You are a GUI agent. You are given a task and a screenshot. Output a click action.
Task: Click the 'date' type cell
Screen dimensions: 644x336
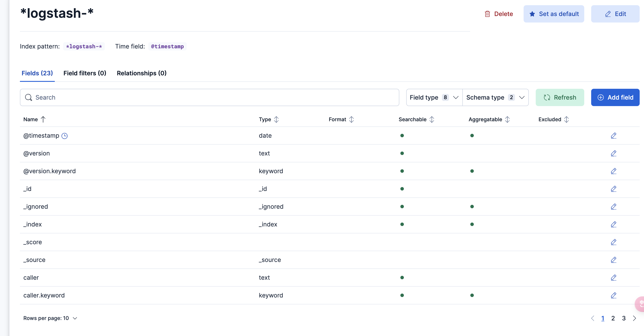[265, 136]
